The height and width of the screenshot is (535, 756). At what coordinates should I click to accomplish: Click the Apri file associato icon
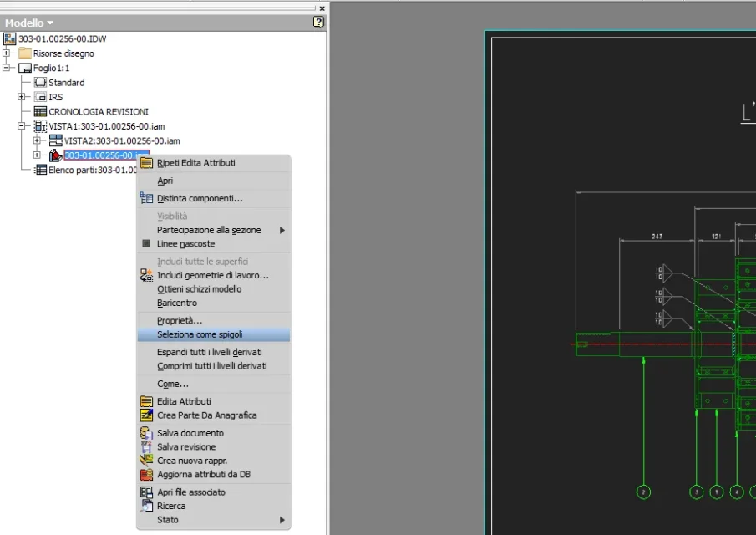pos(146,492)
